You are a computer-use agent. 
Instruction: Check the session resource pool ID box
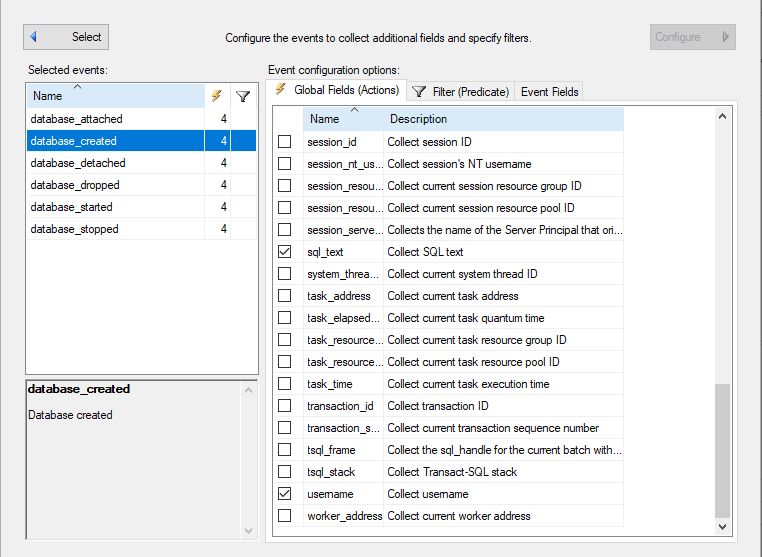[284, 208]
